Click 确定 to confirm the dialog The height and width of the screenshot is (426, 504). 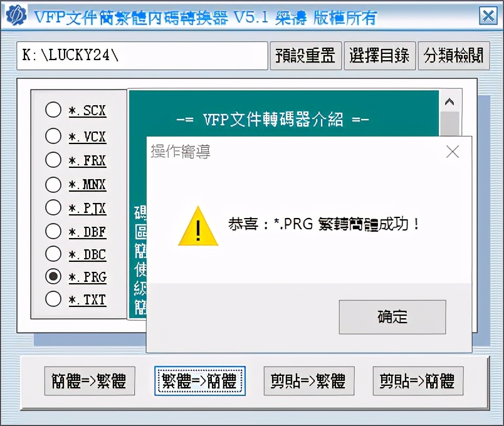pos(392,317)
